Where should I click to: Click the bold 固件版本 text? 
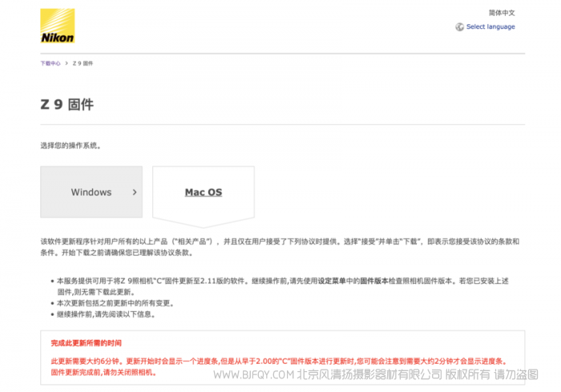pos(374,281)
